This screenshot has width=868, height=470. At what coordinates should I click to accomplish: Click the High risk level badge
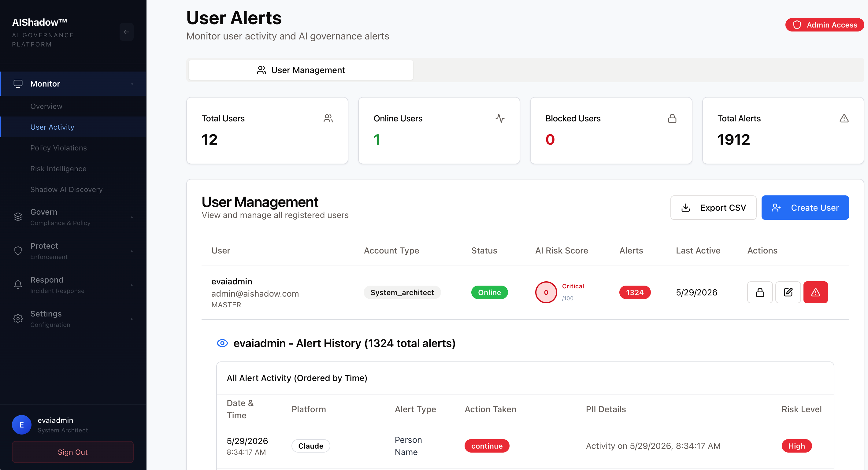pyautogui.click(x=796, y=446)
